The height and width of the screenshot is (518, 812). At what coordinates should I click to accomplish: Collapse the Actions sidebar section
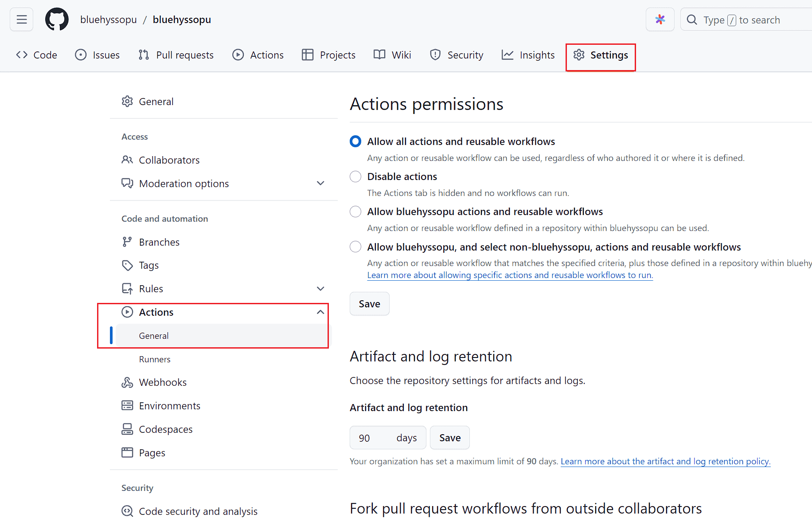(x=320, y=312)
